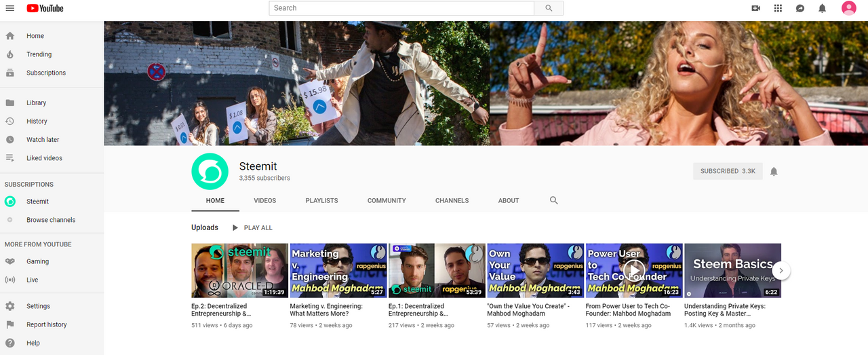Click the Browse channels plus icon
The width and height of the screenshot is (868, 355).
(x=10, y=220)
